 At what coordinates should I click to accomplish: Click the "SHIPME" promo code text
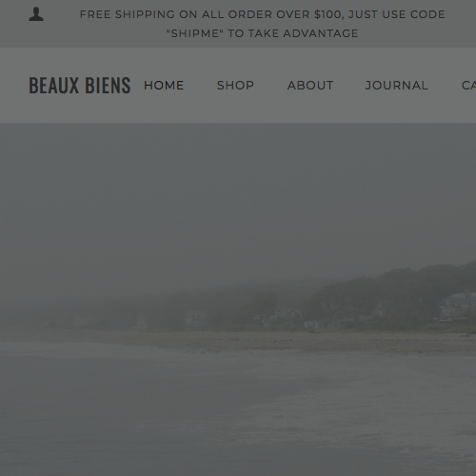point(193,33)
